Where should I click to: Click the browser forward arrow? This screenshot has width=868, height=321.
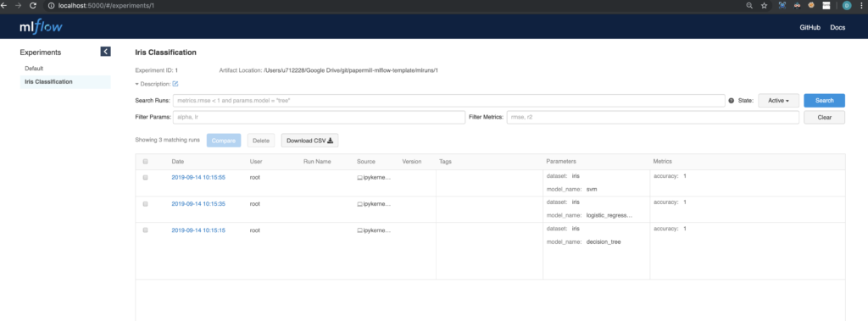pyautogui.click(x=19, y=5)
